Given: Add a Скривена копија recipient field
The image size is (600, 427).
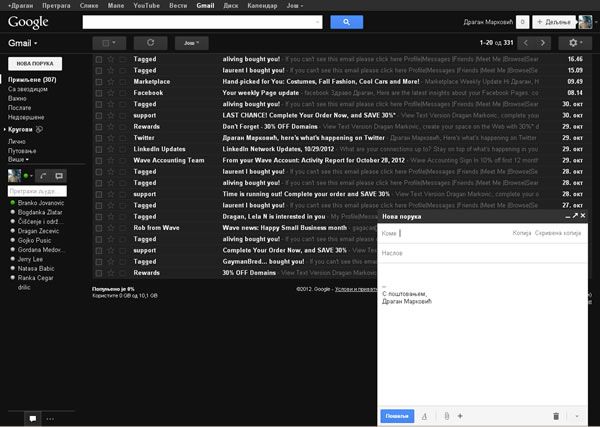Looking at the screenshot, I should tap(558, 233).
